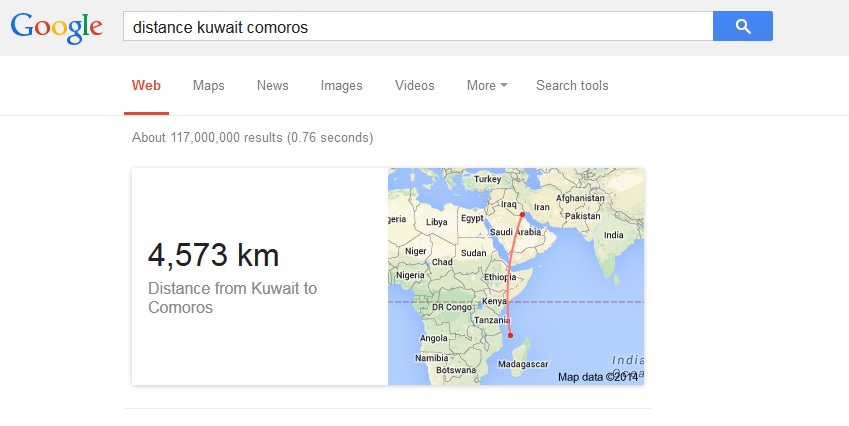849x426 pixels.
Task: Click the blue magnifier search button
Action: tap(742, 27)
